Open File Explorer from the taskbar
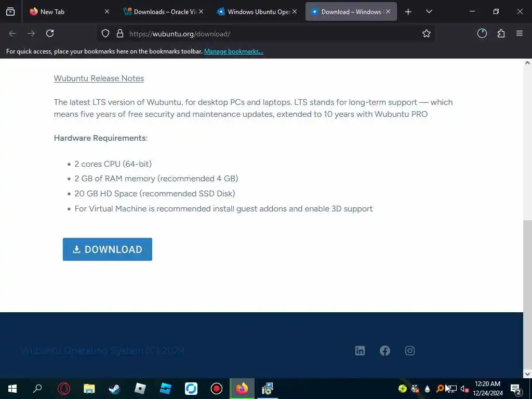The image size is (532, 399). [x=89, y=389]
